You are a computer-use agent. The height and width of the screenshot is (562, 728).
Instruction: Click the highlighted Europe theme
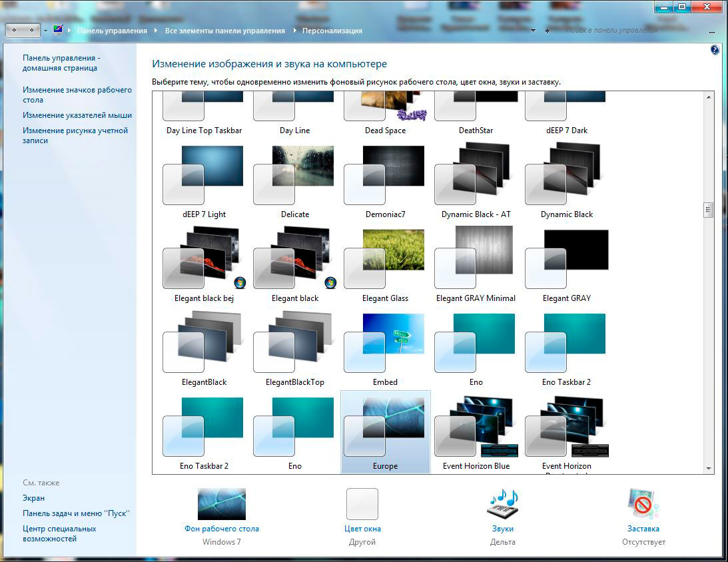coord(385,432)
